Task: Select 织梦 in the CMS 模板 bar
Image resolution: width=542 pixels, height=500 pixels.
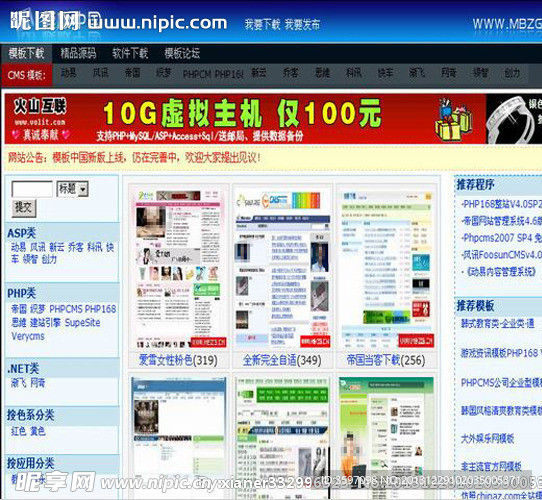Action: pyautogui.click(x=164, y=73)
